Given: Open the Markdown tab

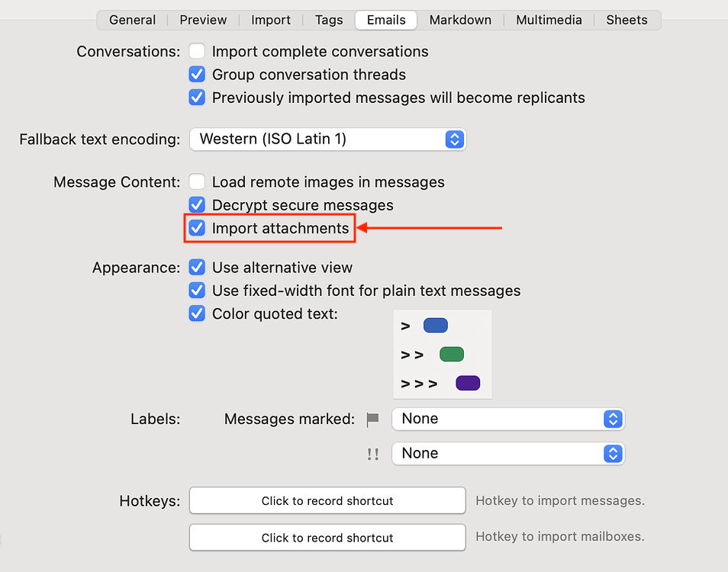Looking at the screenshot, I should coord(460,20).
